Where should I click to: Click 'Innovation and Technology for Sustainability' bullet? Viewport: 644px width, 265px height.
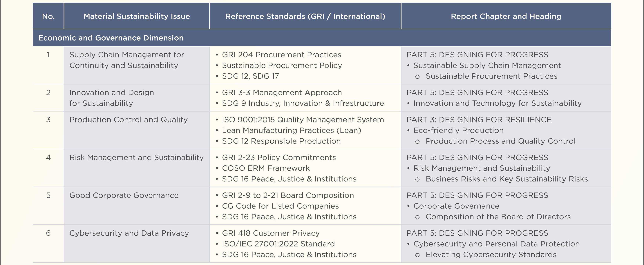point(498,103)
